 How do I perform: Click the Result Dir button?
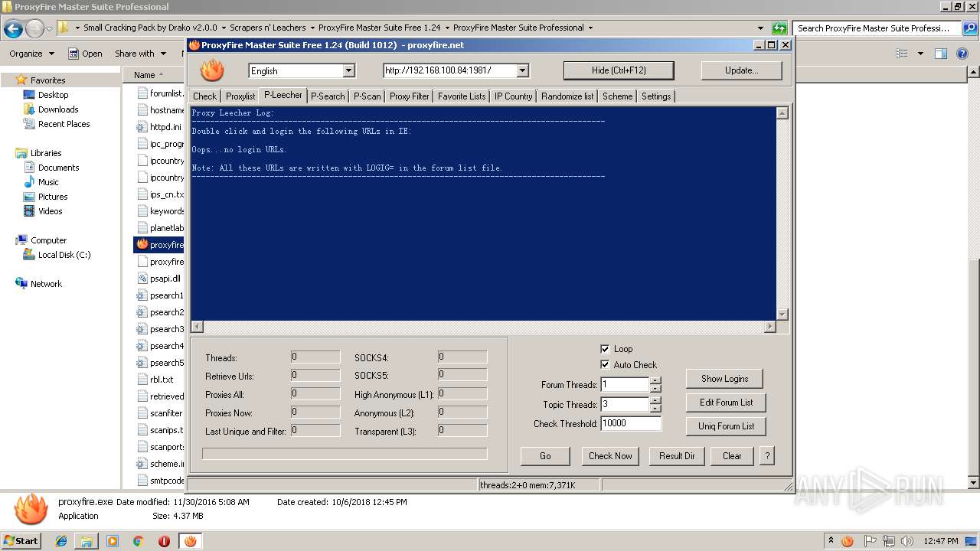point(677,456)
